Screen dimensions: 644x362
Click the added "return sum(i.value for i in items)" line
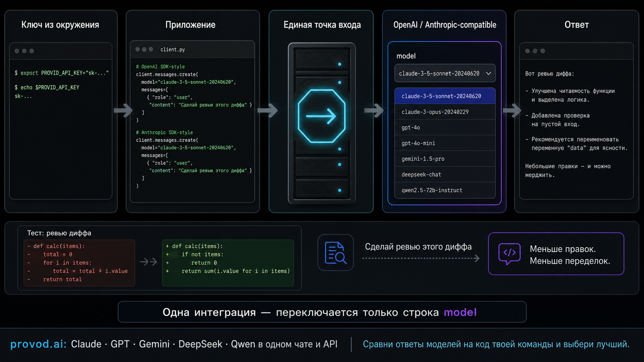coord(228,271)
